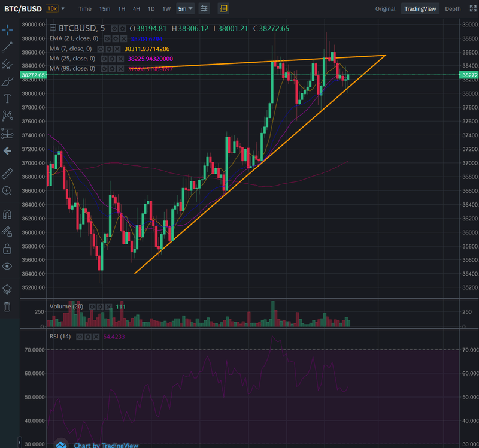Collapse the left drawing toolbar arrow at bottom

pyautogui.click(x=20, y=442)
